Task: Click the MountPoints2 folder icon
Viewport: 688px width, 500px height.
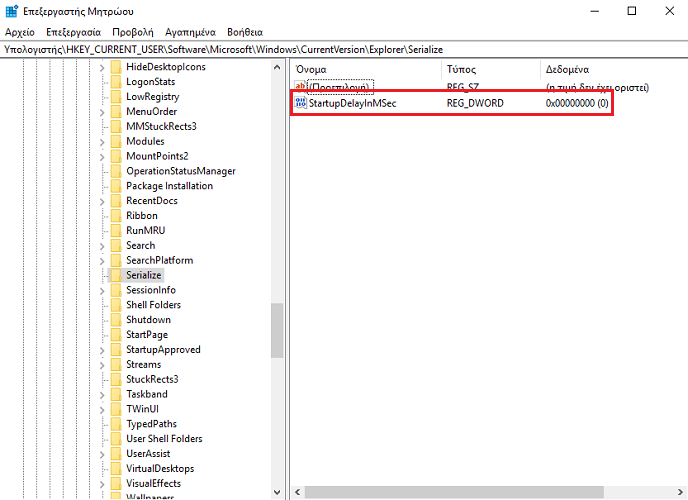Action: coord(116,156)
